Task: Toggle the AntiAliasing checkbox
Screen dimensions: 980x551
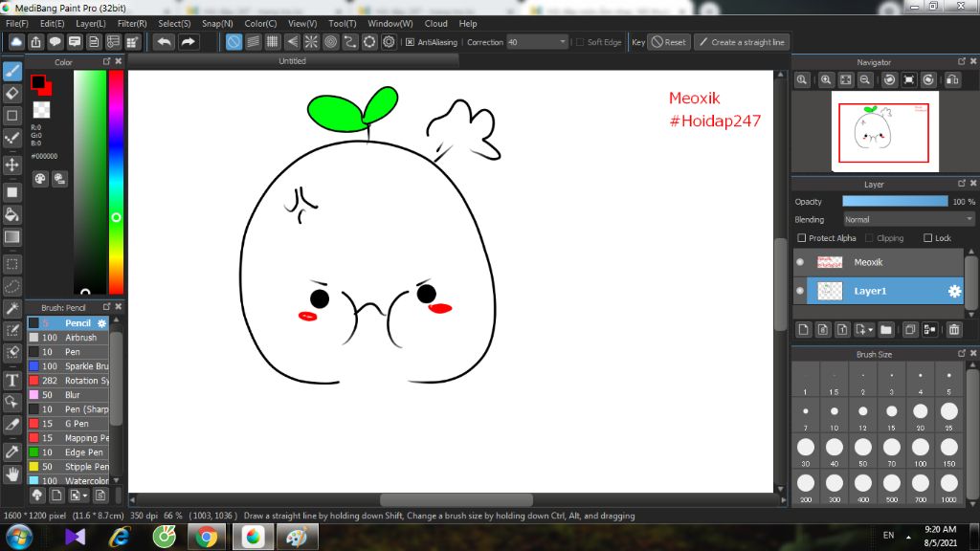Action: [410, 42]
